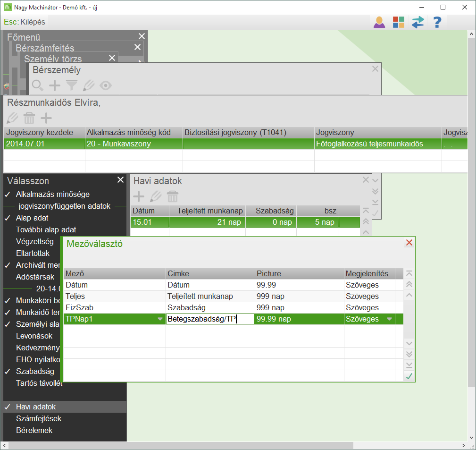Select the Szabadság item in left list
Viewport: 476px width, 450px height.
pyautogui.click(x=35, y=371)
